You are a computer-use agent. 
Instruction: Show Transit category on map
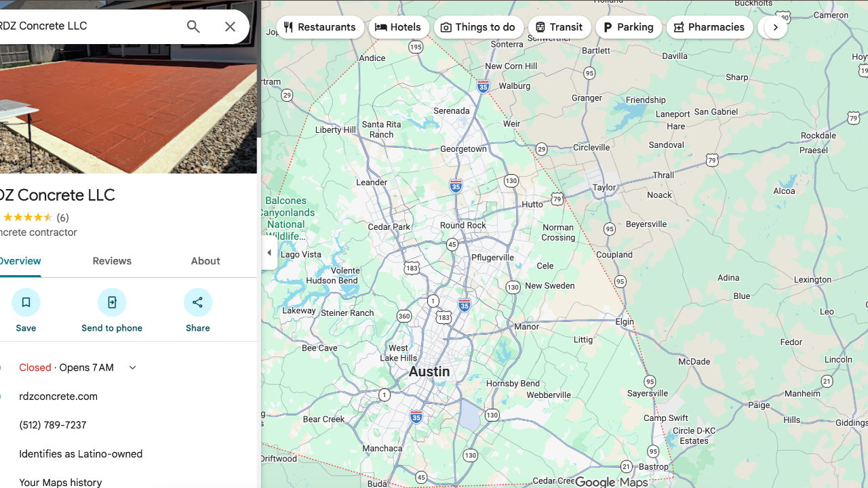click(x=559, y=27)
